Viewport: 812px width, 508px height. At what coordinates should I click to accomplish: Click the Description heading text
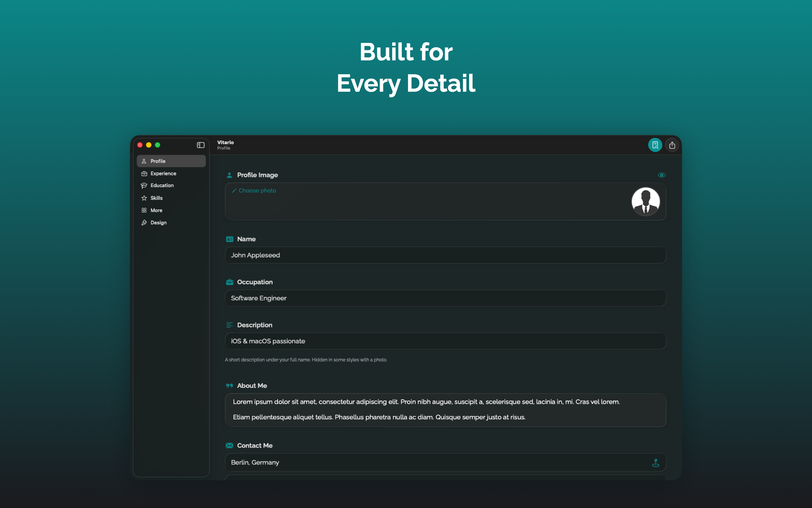pos(255,325)
